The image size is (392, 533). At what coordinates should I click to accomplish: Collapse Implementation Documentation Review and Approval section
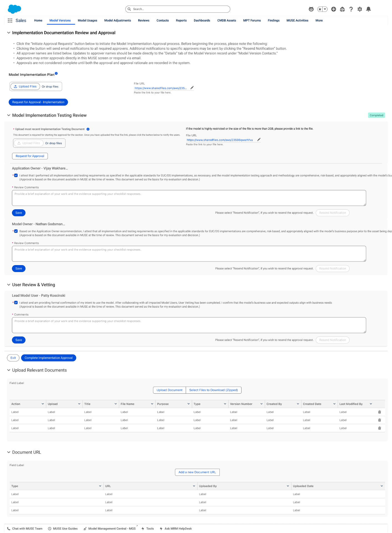pyautogui.click(x=9, y=33)
